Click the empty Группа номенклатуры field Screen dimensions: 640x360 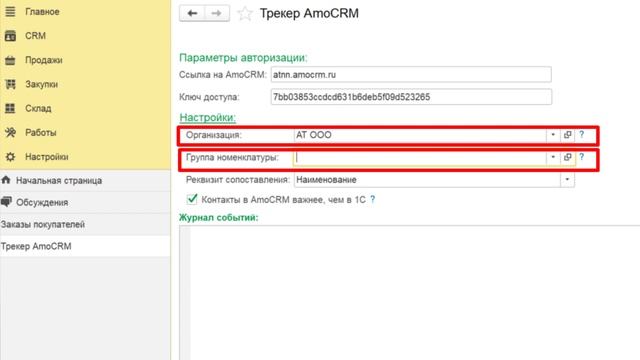point(420,158)
